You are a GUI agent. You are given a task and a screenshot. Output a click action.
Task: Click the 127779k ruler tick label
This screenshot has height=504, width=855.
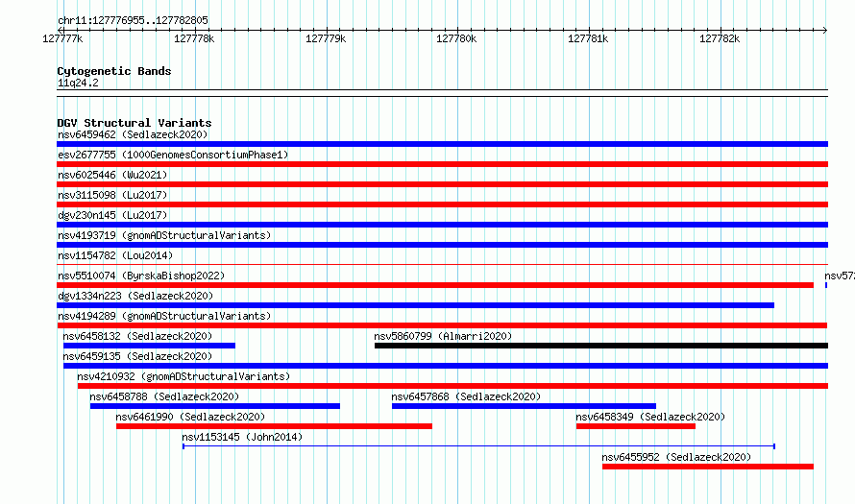point(326,38)
